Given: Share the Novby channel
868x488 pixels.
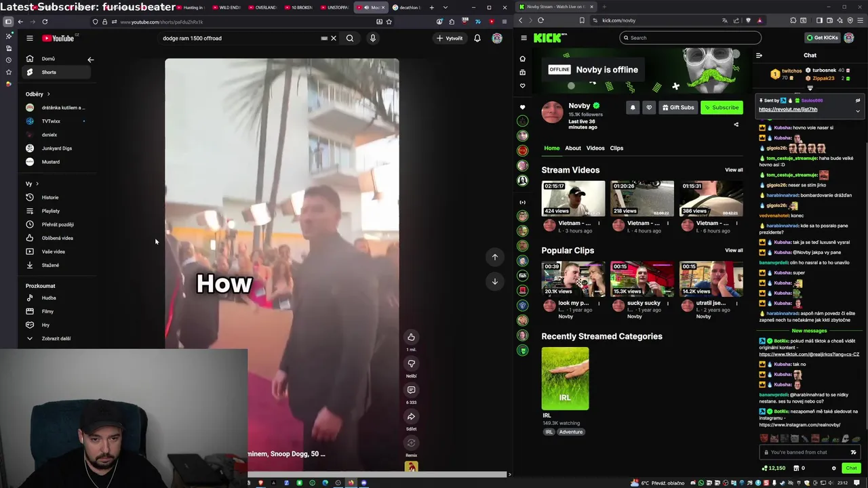Looking at the screenshot, I should pyautogui.click(x=736, y=124).
